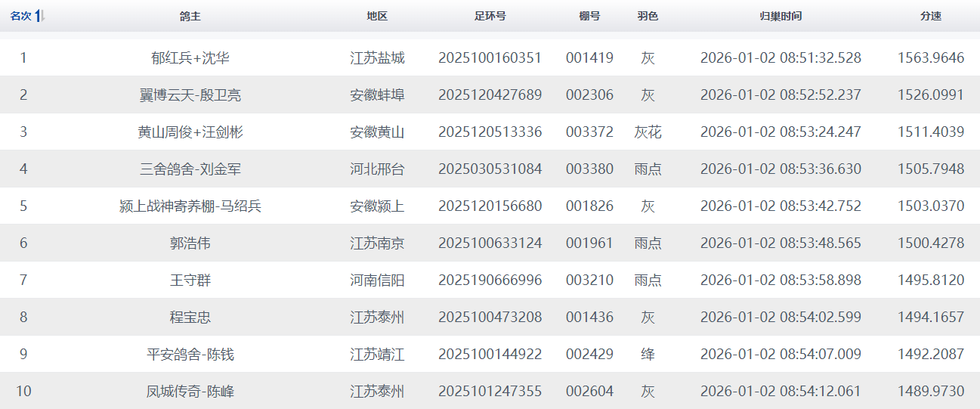The image size is (980, 409).
Task: Click region cell 江苏盐城
Action: tap(377, 58)
